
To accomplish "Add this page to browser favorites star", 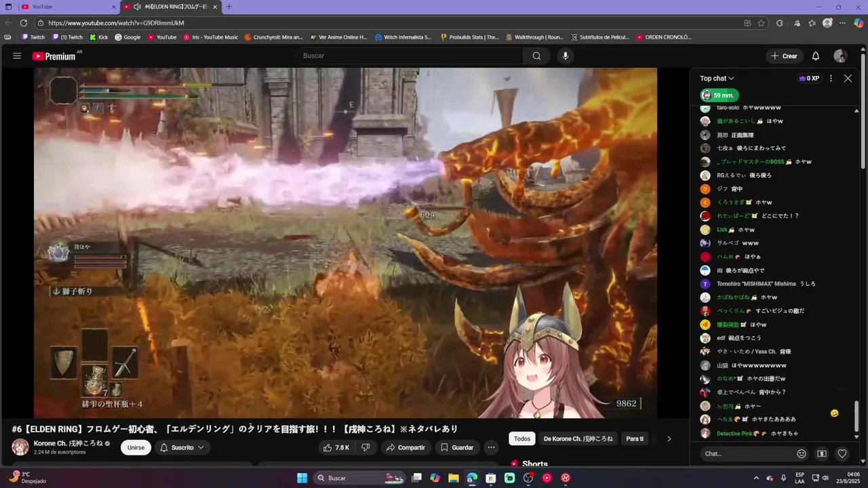I will [x=762, y=22].
